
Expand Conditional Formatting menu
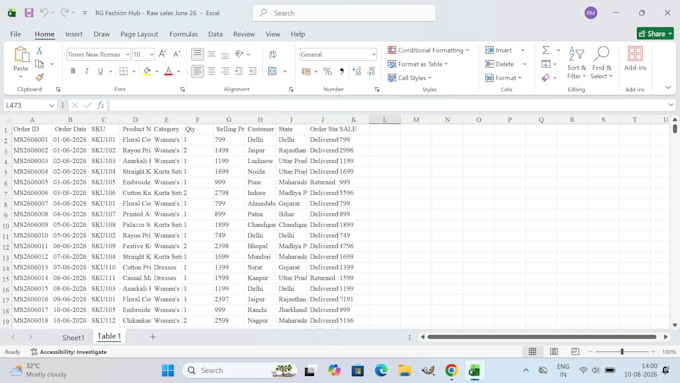tap(428, 50)
